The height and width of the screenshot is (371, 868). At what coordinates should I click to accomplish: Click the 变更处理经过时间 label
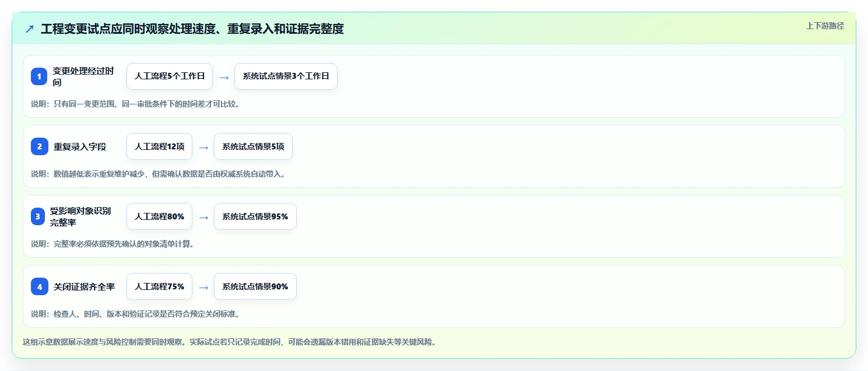pyautogui.click(x=83, y=76)
